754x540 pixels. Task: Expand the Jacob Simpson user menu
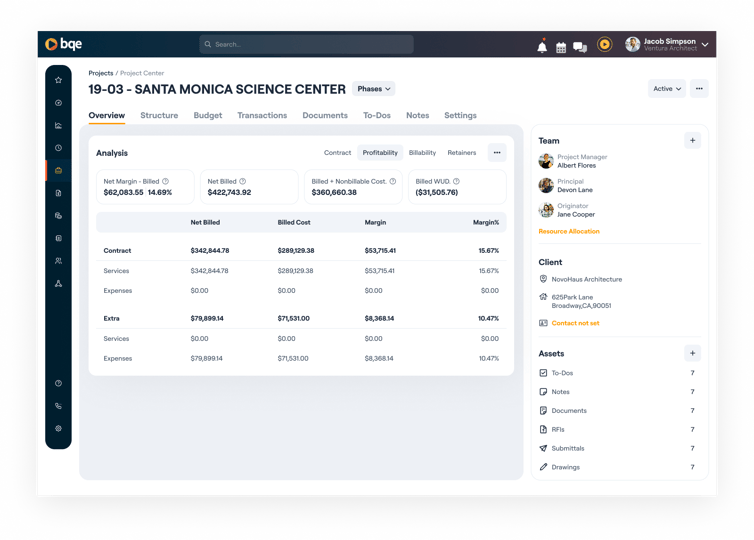point(705,44)
